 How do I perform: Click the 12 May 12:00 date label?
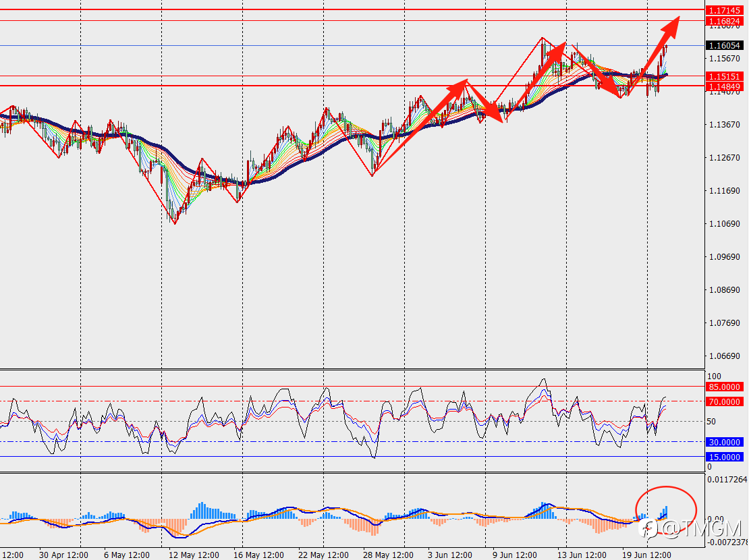coord(194,555)
